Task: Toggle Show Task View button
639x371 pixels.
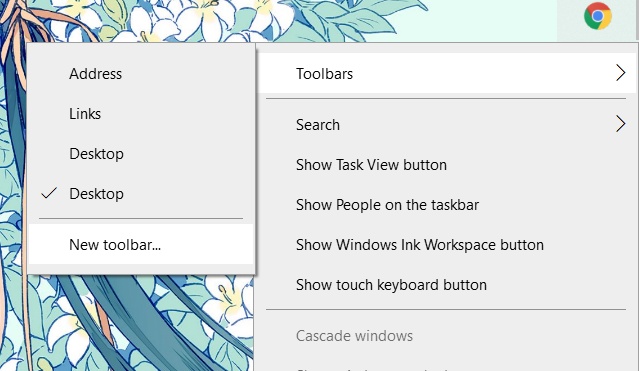Action: pyautogui.click(x=447, y=165)
